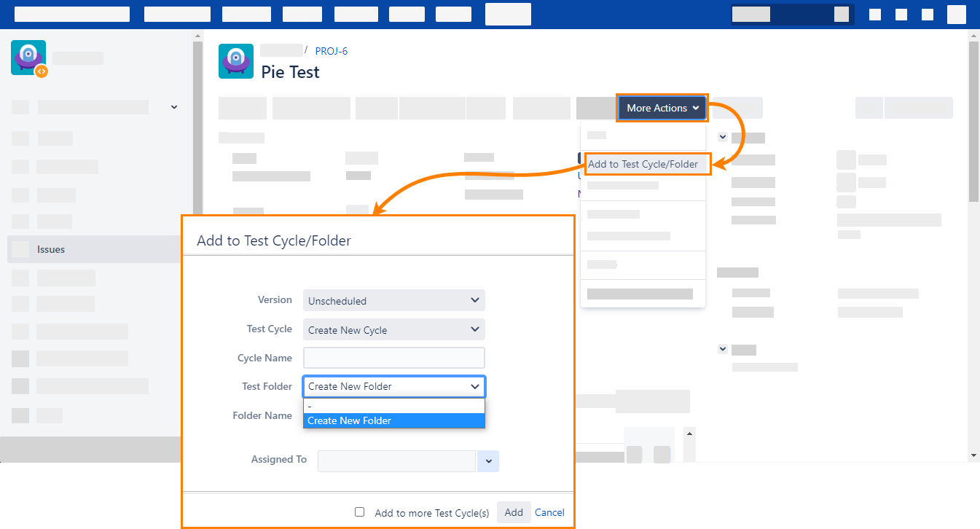Check the Add to more Test Cycle(s) checkbox
Viewport: 980px width, 529px height.
click(x=359, y=512)
